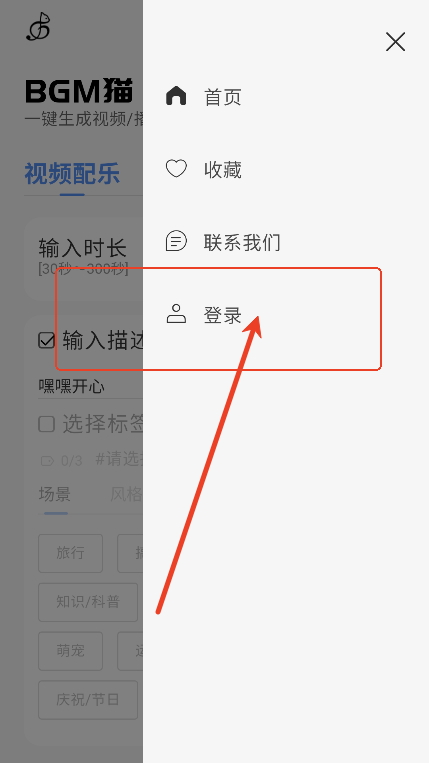This screenshot has width=429, height=763.
Task: Select 联系我们 in the side menu
Action: click(x=242, y=242)
